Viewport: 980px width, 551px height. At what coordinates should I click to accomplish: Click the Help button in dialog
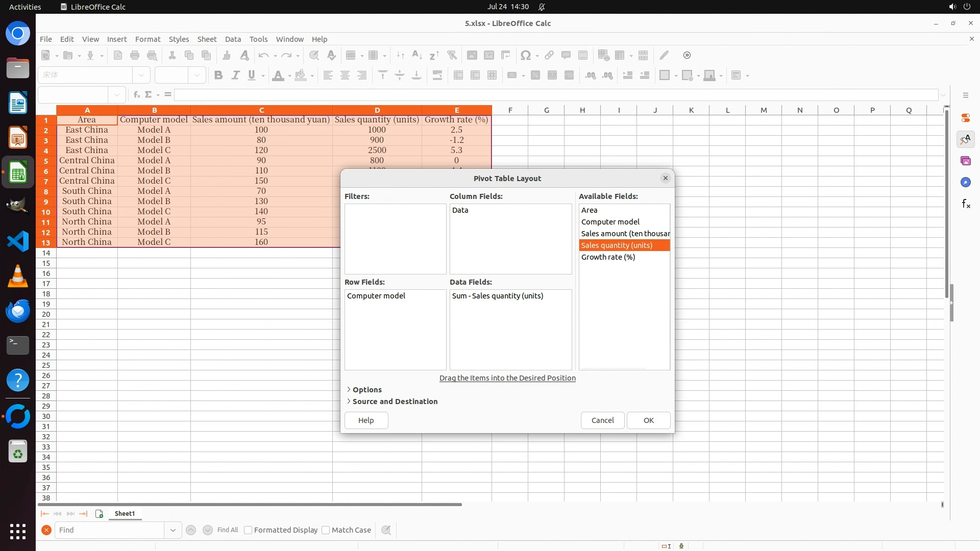pos(366,420)
